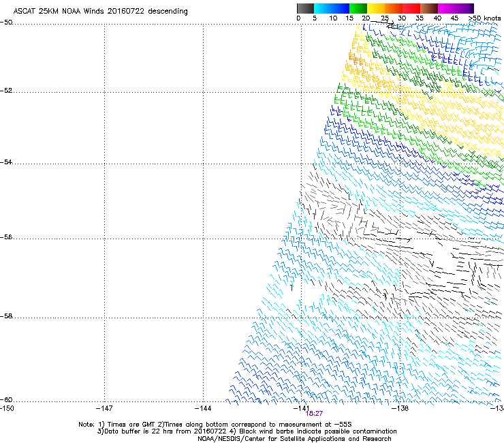Click the -52 latitude axis label
Image resolution: width=504 pixels, height=443 pixels.
pos(6,91)
